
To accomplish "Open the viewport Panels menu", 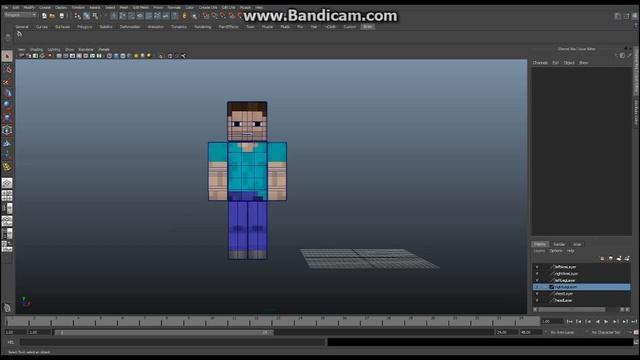I will click(x=104, y=49).
